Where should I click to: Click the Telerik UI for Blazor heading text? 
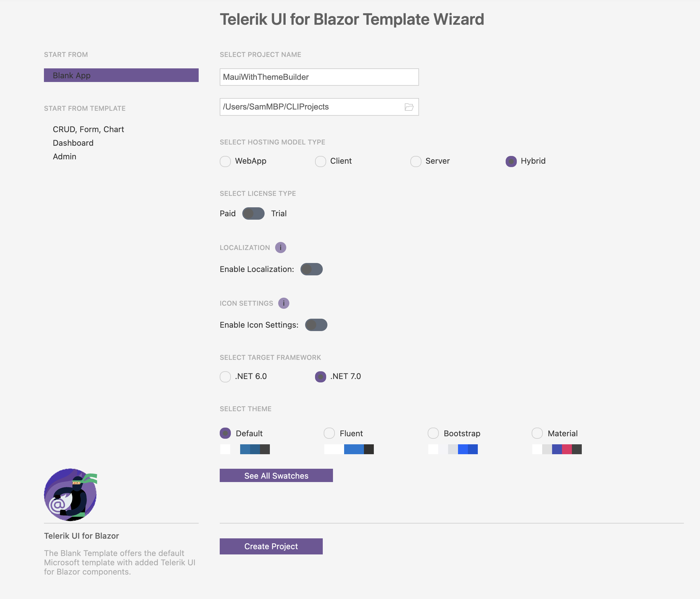click(81, 536)
